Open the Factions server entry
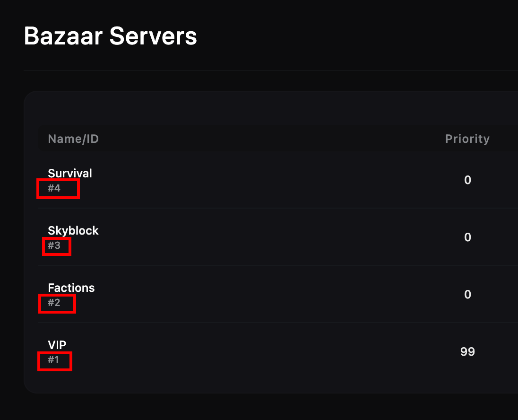 (x=71, y=288)
